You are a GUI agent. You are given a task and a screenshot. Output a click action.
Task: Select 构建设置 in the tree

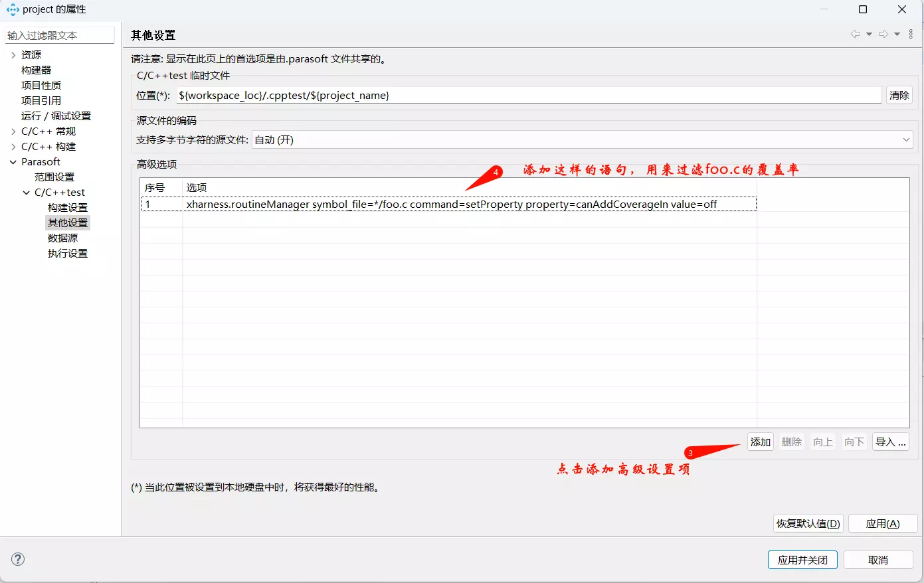click(67, 208)
